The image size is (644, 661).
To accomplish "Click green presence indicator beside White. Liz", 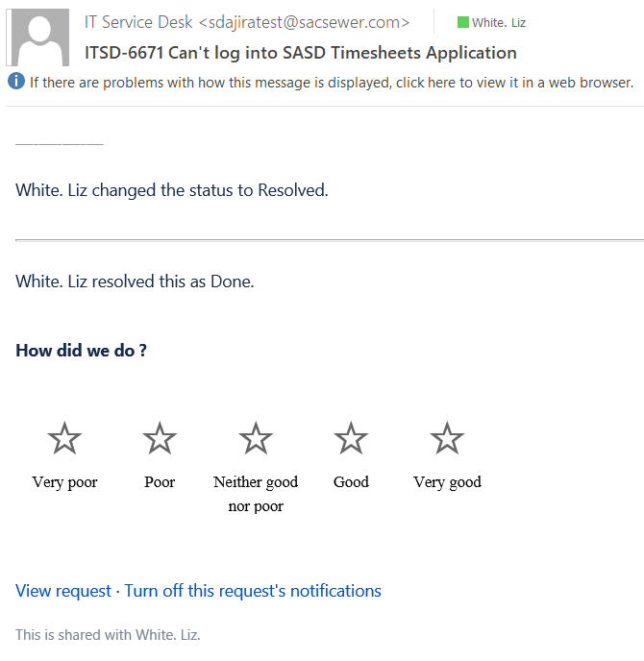I will (463, 22).
